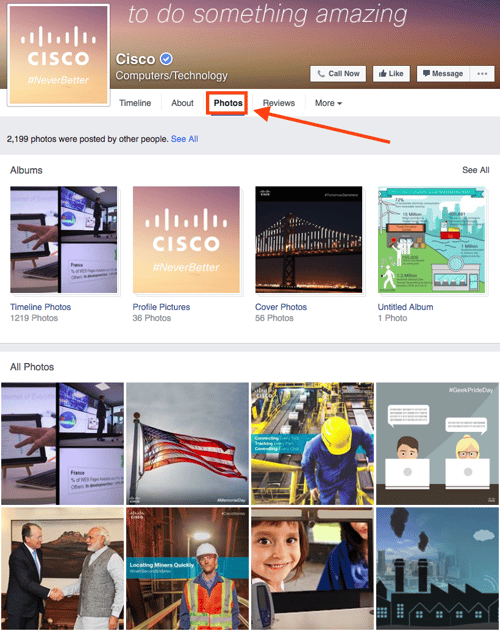The image size is (500, 631).
Task: Open the Untitled Album thumbnail
Action: [431, 239]
